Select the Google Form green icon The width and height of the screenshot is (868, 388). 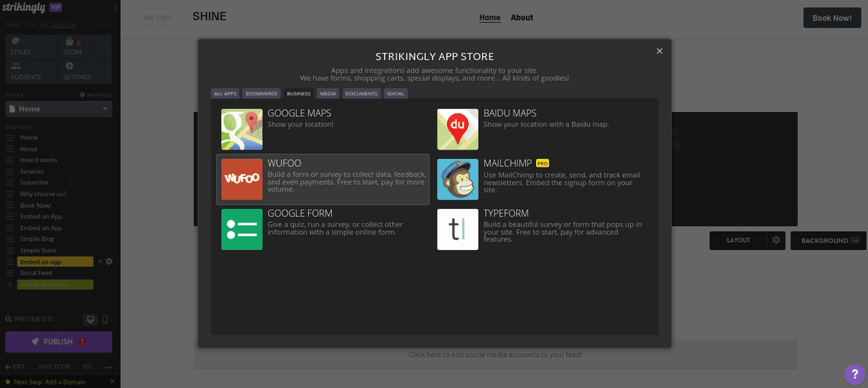(x=242, y=229)
